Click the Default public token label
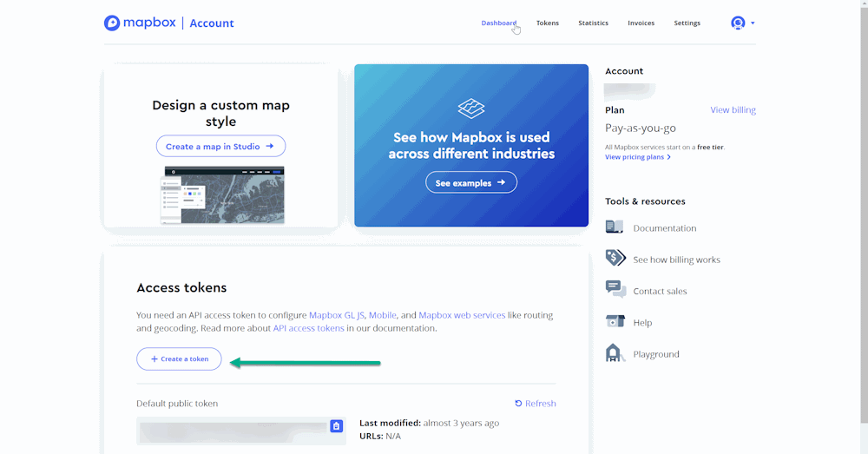 tap(177, 404)
